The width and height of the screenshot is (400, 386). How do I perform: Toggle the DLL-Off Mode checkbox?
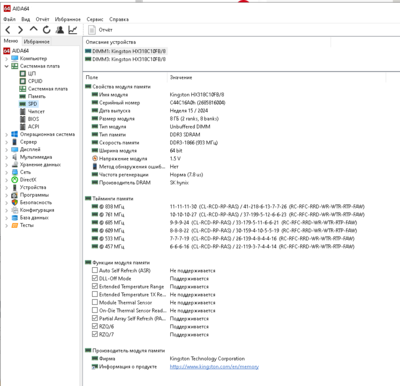click(95, 278)
